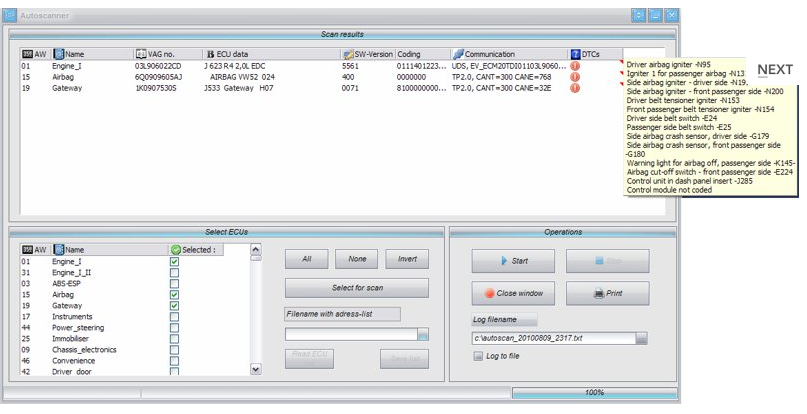The width and height of the screenshot is (807, 414).
Task: Uncheck the Engine_I ECU checkbox
Action: click(174, 262)
